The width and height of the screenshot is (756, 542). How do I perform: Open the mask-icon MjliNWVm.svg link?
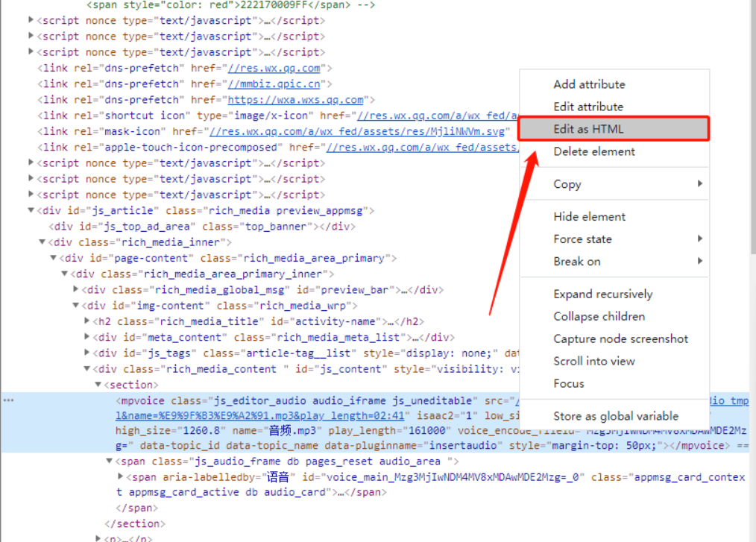coord(357,132)
